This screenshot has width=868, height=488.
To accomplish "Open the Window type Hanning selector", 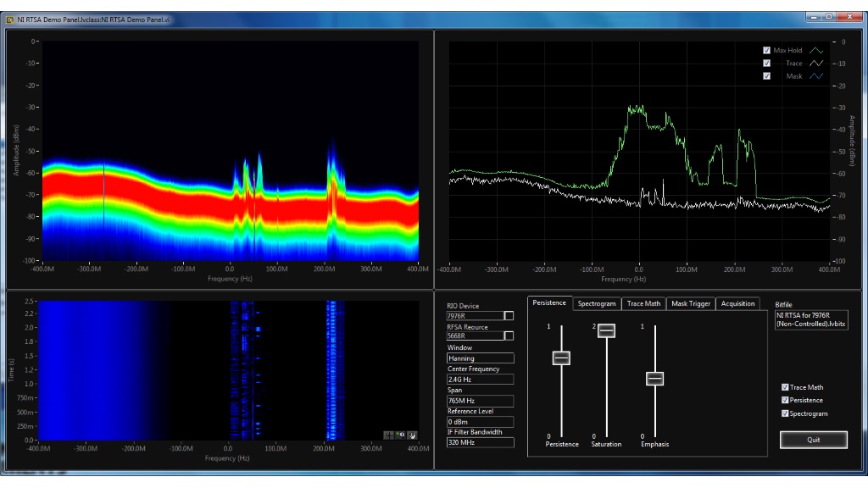I will point(480,358).
